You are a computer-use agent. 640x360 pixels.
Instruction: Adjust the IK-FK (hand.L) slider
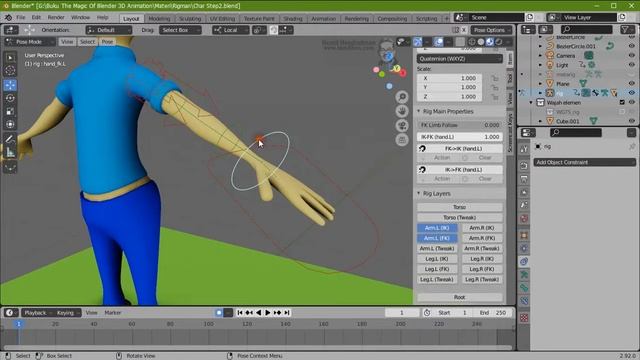pyautogui.click(x=460, y=137)
